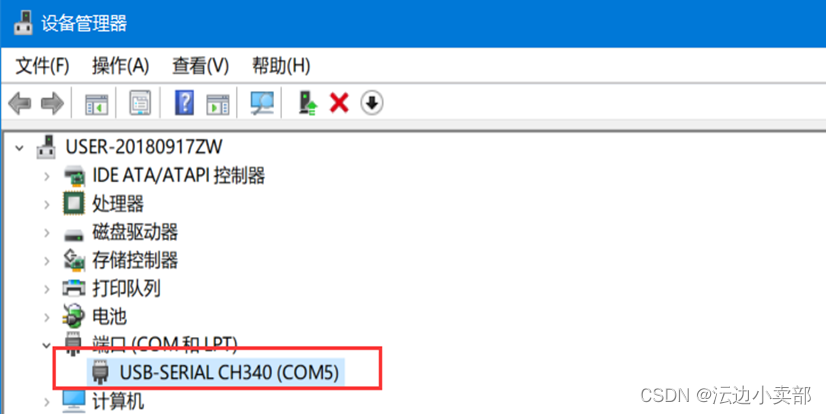Expand the 磁盘驱动器 category
The height and width of the screenshot is (414, 826).
(x=46, y=232)
